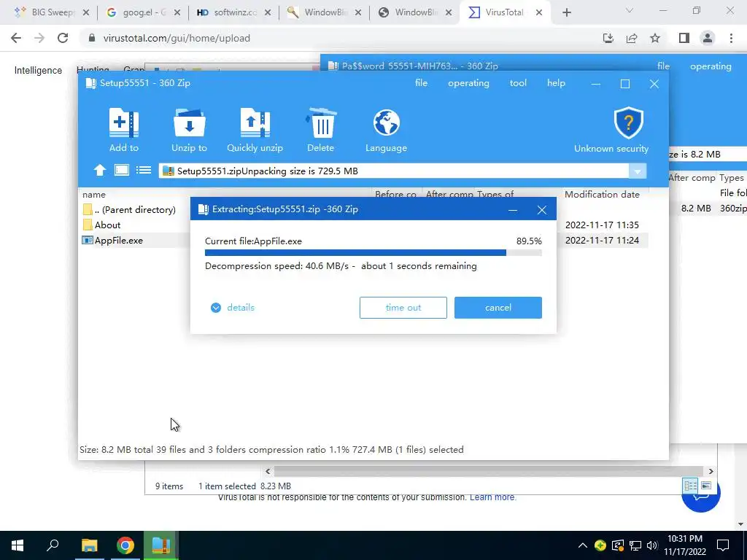Open the Language globe icon

tap(387, 122)
